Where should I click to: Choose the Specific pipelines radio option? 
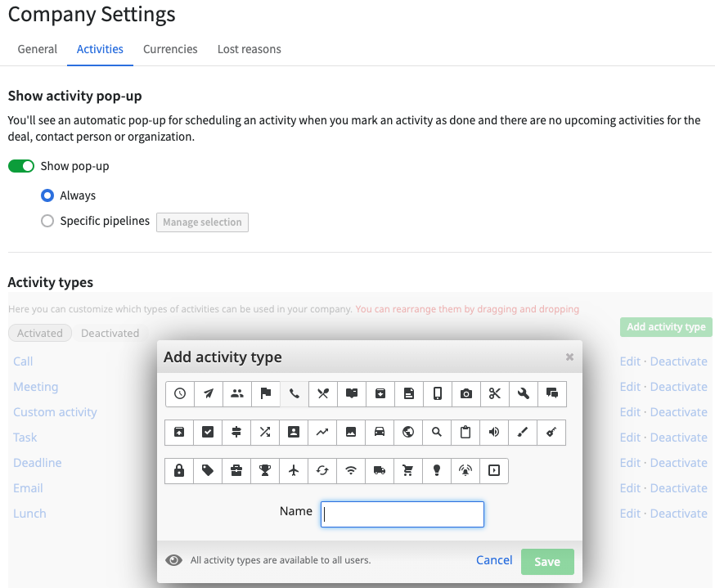[47, 221]
